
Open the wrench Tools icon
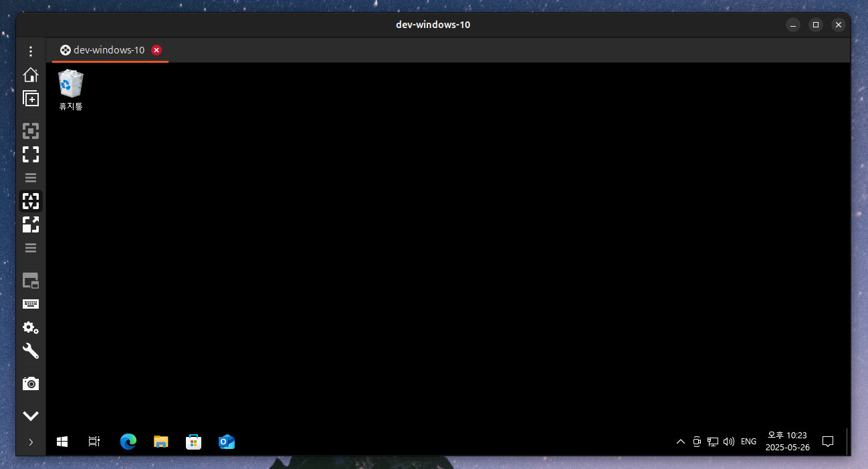31,351
